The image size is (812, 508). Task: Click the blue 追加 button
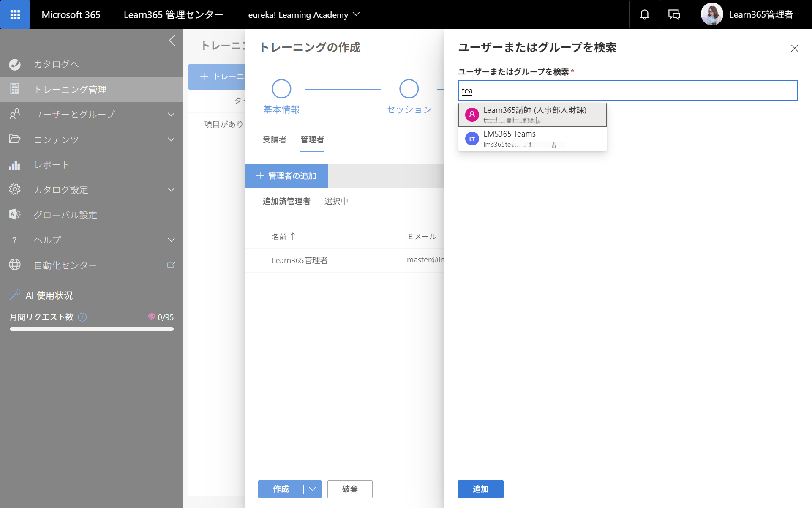[480, 489]
